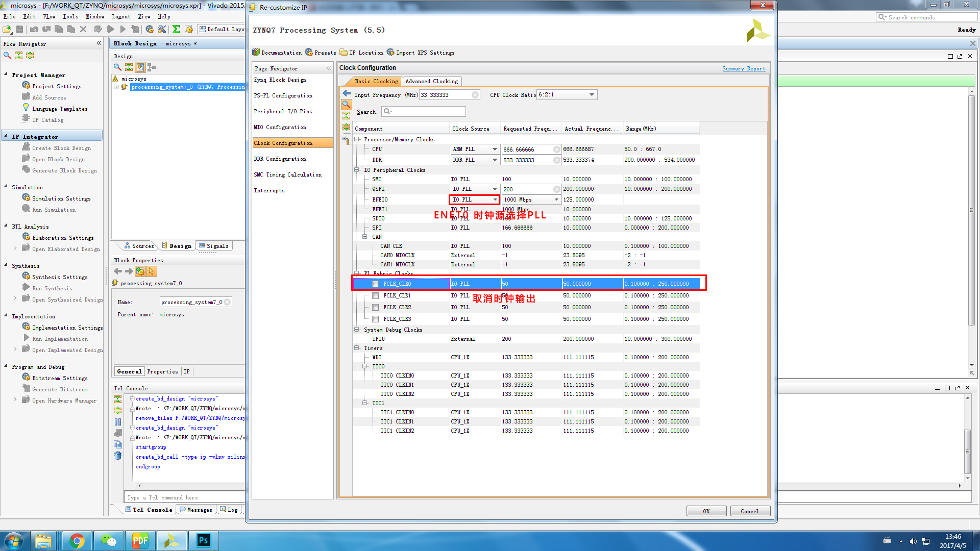The width and height of the screenshot is (980, 551).
Task: Enable the FCLK_CLK3 checkbox
Action: 376,319
